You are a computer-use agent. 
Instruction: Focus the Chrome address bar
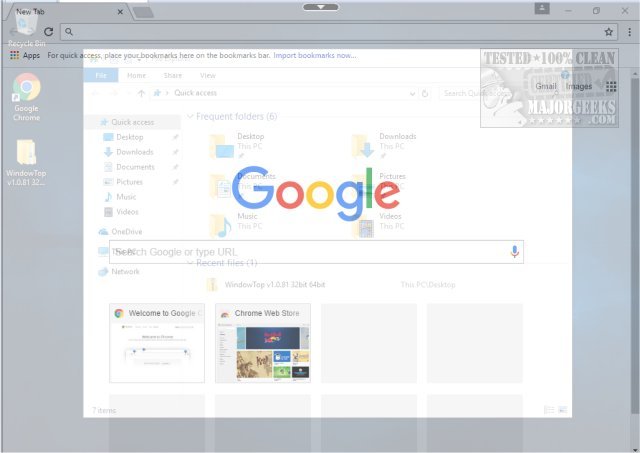(339, 32)
